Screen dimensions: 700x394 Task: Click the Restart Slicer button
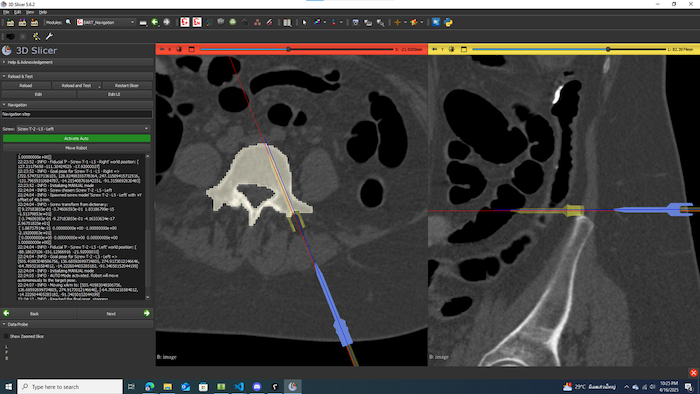(127, 85)
